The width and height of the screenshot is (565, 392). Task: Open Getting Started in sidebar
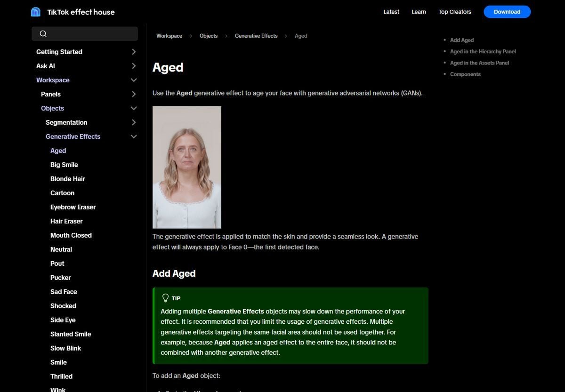click(x=59, y=52)
